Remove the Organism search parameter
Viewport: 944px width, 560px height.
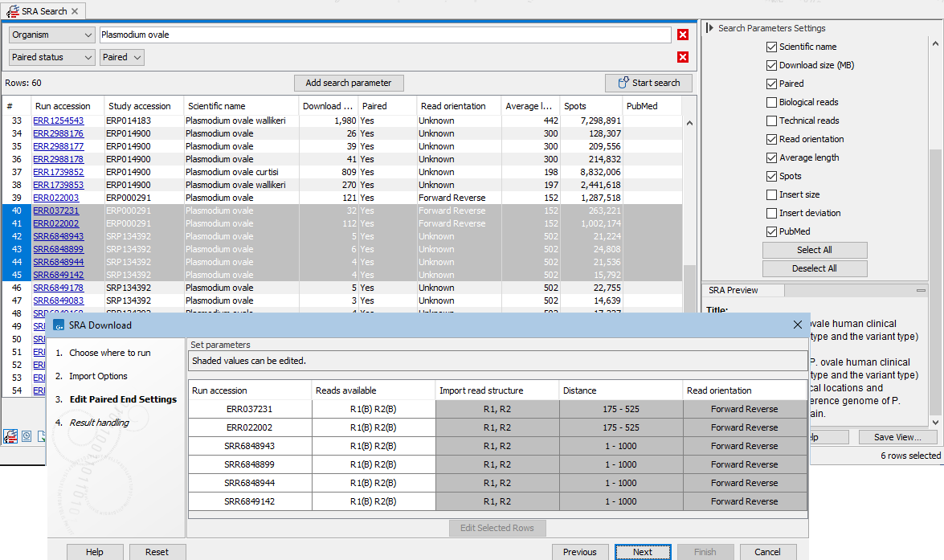(683, 35)
